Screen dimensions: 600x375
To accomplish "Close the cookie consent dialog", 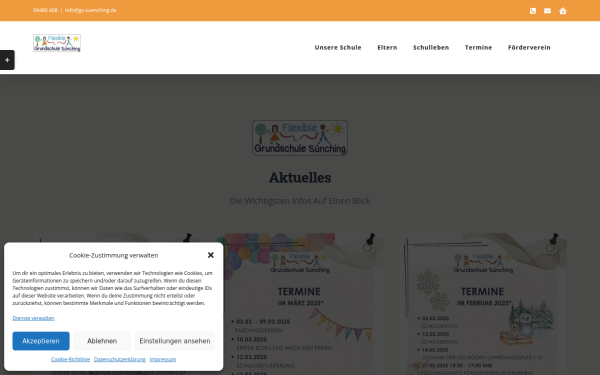I will pyautogui.click(x=210, y=255).
